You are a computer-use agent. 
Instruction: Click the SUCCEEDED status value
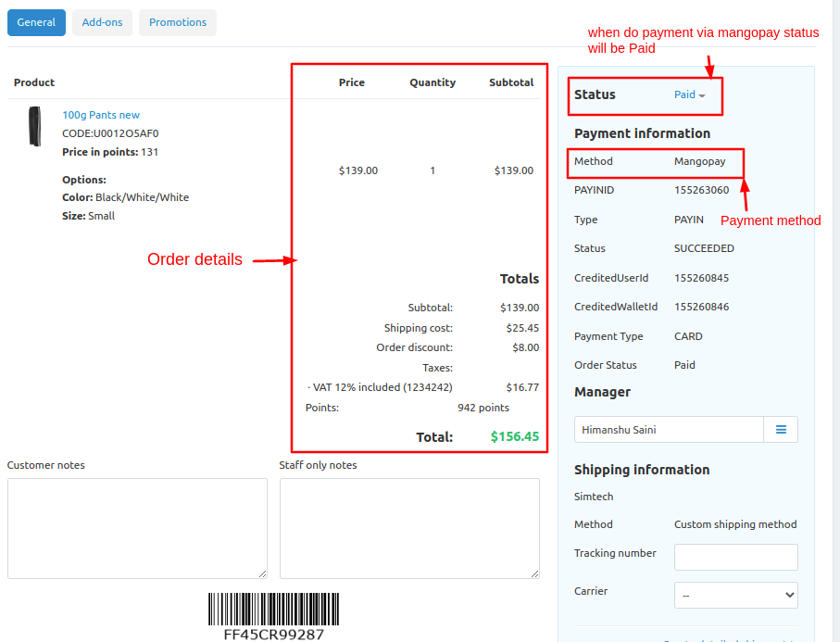point(704,248)
